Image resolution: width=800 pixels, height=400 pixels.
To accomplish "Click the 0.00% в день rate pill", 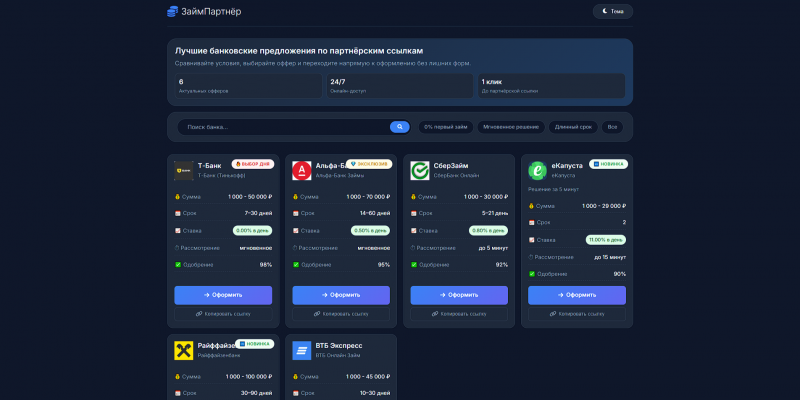I will (253, 231).
